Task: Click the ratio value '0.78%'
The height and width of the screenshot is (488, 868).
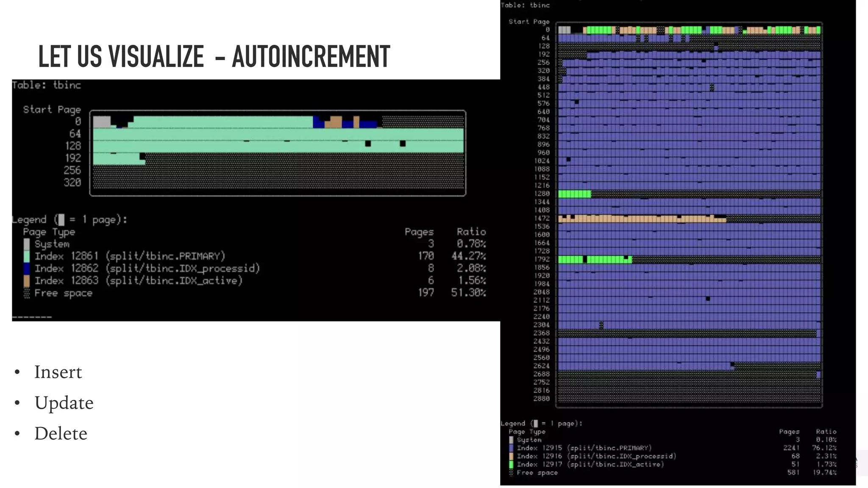Action: click(471, 244)
